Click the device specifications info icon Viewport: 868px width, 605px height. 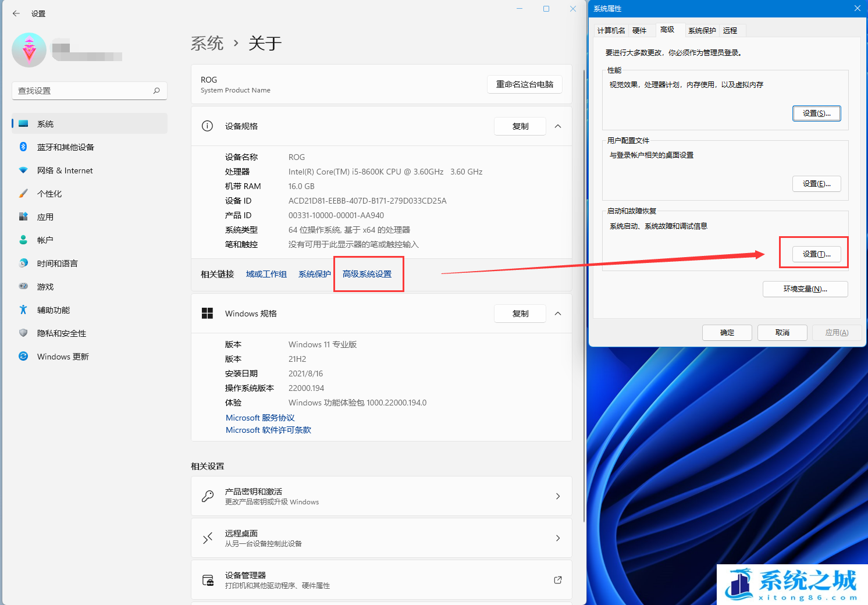[207, 126]
